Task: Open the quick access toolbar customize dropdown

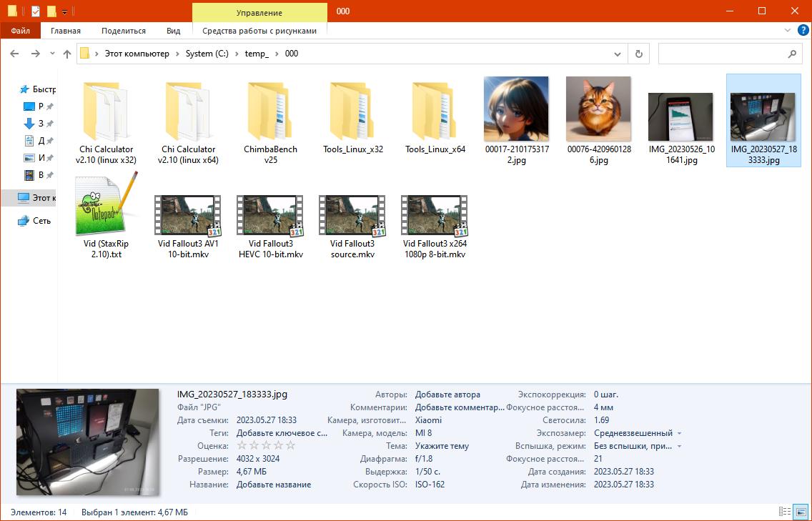Action: 65,11
